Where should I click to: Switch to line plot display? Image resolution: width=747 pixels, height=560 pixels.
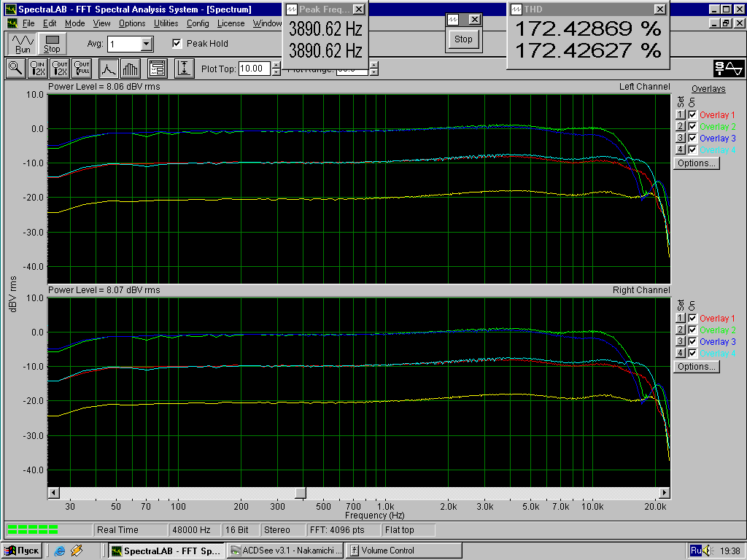tap(109, 69)
